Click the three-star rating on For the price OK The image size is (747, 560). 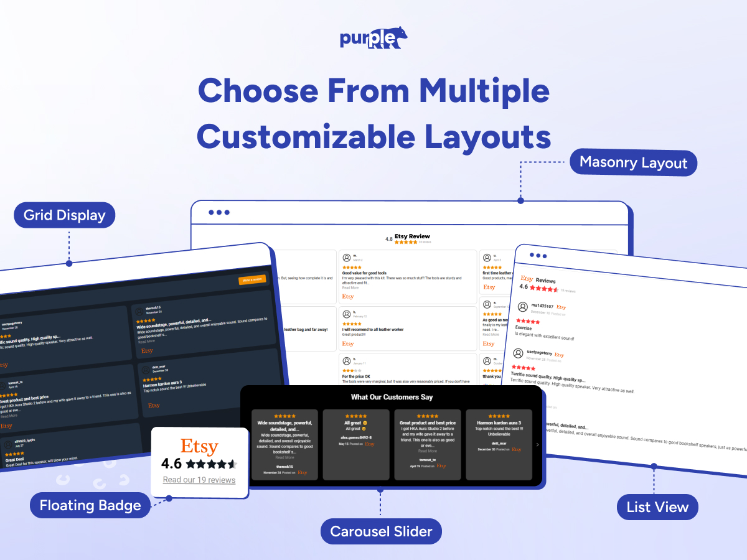tap(352, 370)
